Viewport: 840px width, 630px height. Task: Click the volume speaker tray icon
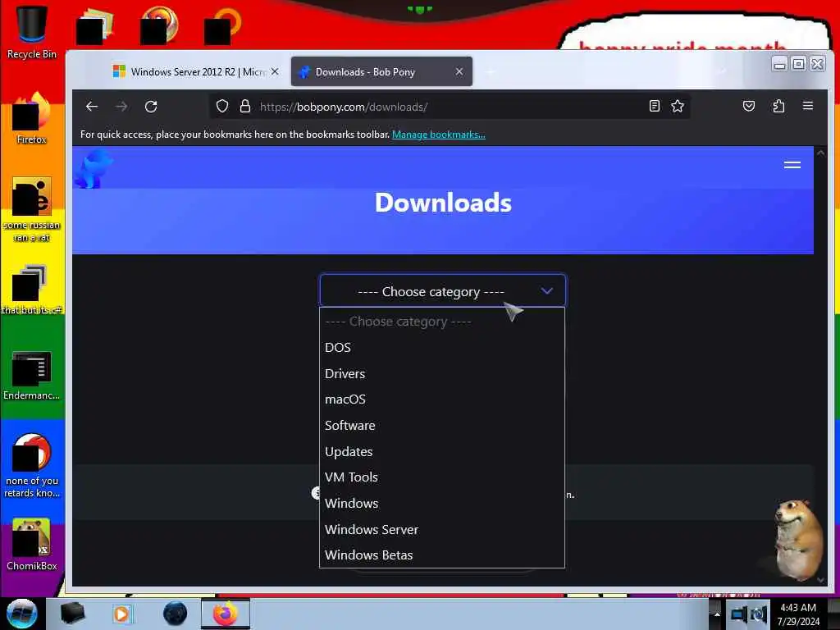point(759,614)
